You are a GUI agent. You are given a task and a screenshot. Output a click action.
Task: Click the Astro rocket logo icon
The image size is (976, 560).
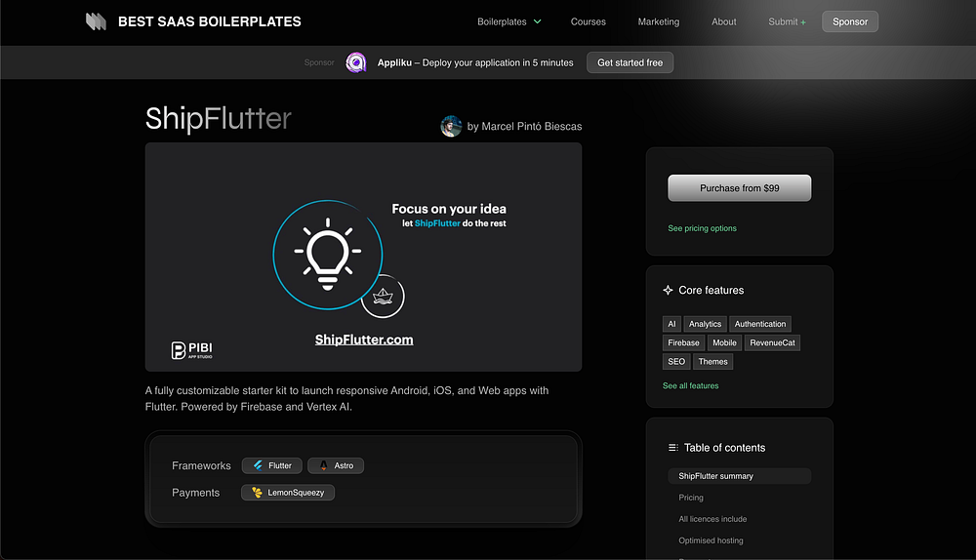[324, 465]
